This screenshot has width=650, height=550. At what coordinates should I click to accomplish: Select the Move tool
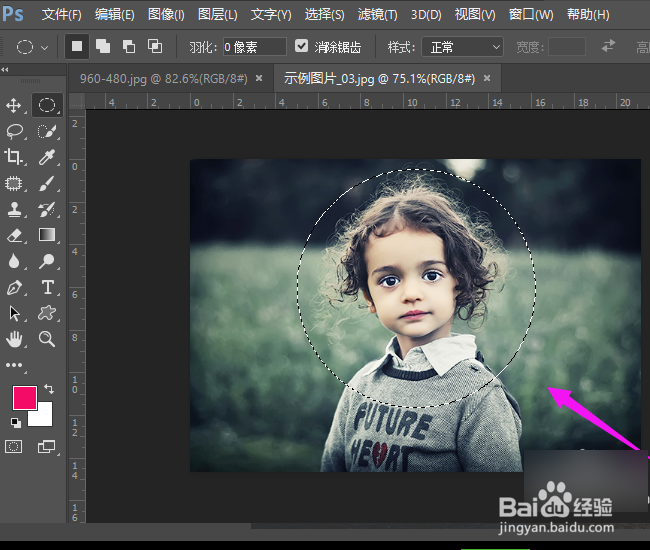(x=14, y=105)
